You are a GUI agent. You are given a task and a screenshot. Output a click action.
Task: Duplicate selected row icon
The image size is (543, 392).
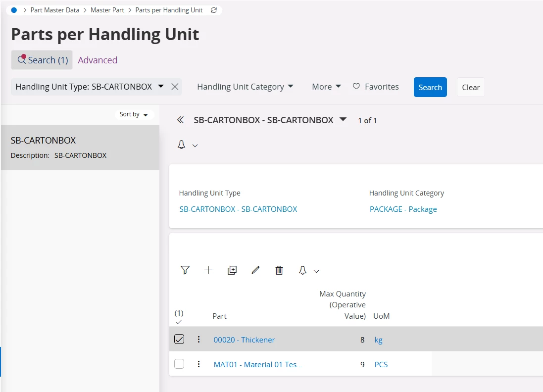(232, 270)
